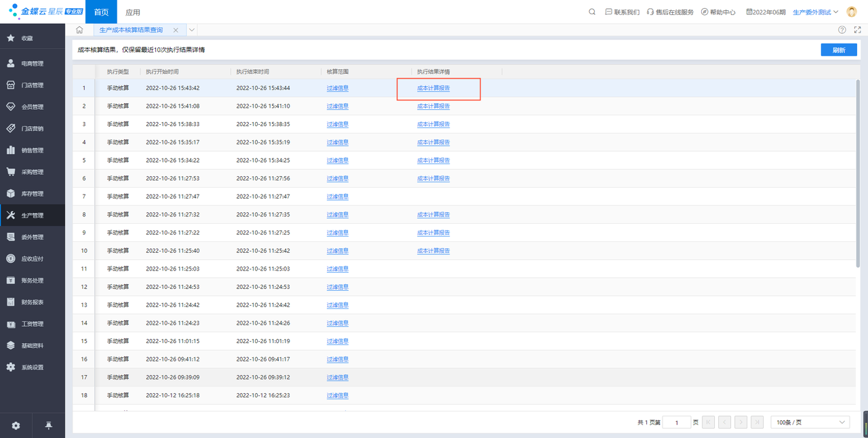Toggle the sidebar pin icon
Screen dimensions: 868x438
tap(49, 426)
